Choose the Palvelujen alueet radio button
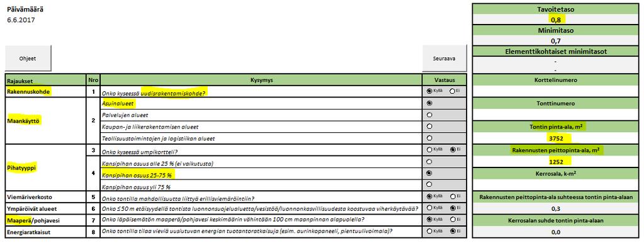The height and width of the screenshot is (243, 644). pos(429,115)
